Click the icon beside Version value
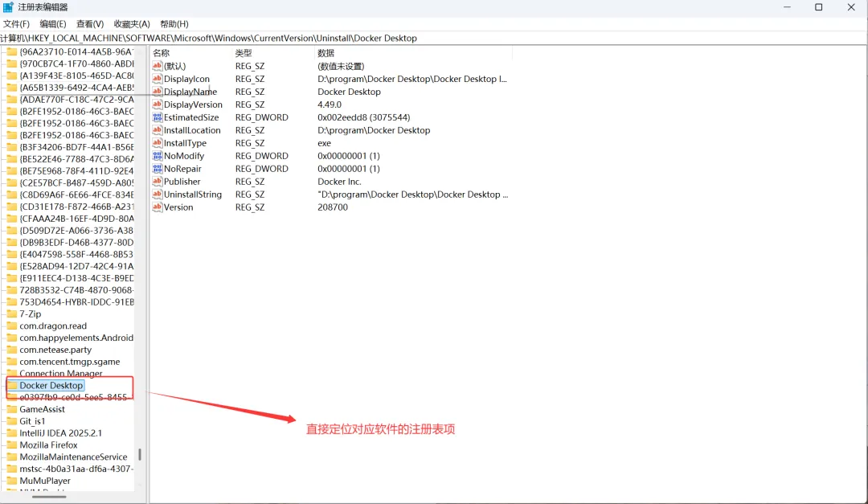 click(x=158, y=207)
